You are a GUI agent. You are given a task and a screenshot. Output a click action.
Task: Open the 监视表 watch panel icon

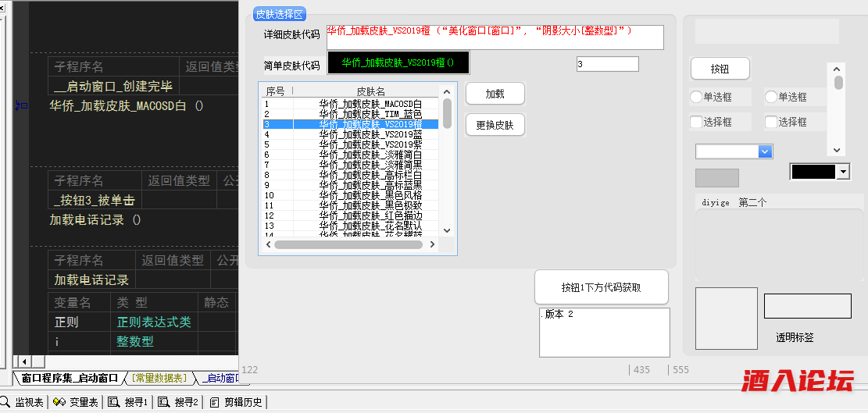click(x=8, y=402)
